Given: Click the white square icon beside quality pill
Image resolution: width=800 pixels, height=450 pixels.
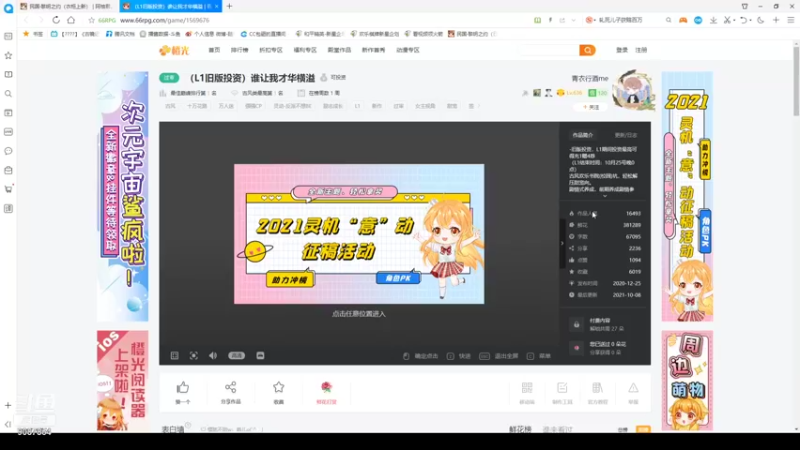Looking at the screenshot, I should pos(260,356).
